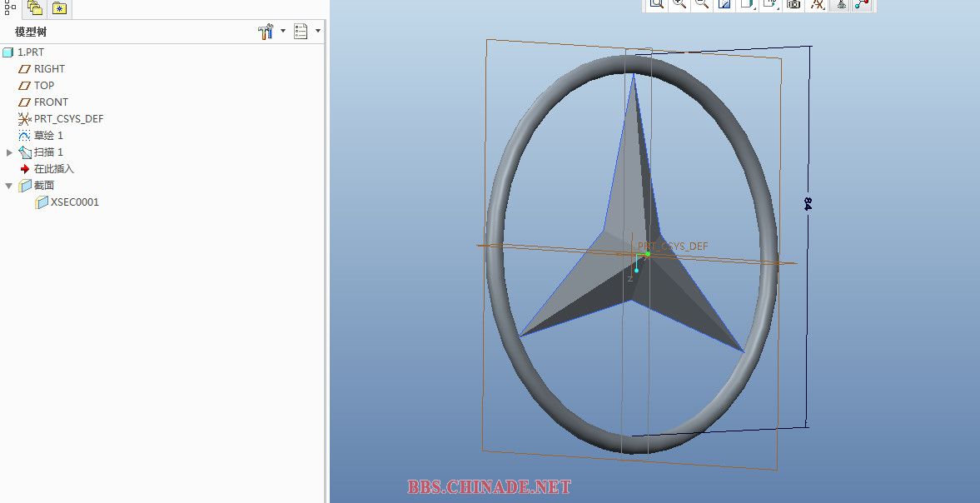Open the Datum Display Filters
This screenshot has width=980, height=503.
pos(817,4)
